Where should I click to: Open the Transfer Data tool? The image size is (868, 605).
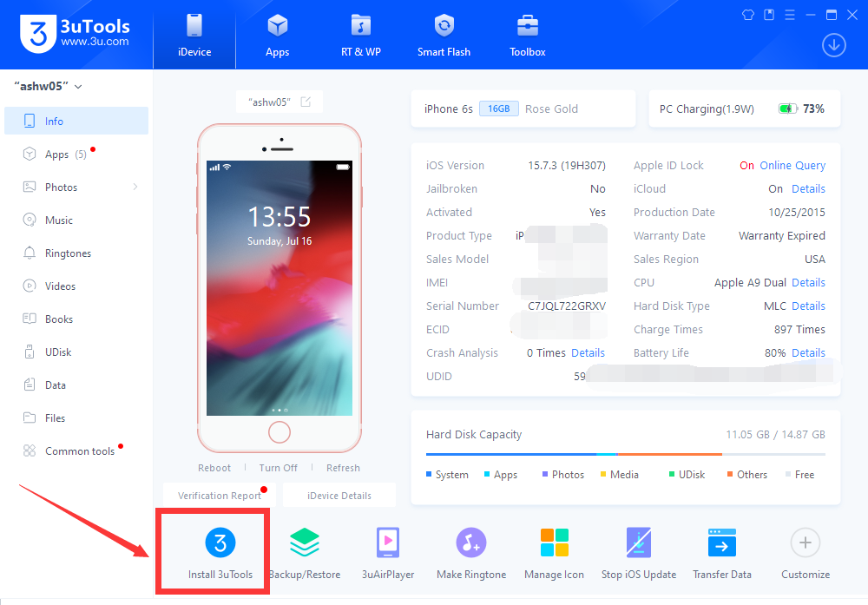(722, 552)
